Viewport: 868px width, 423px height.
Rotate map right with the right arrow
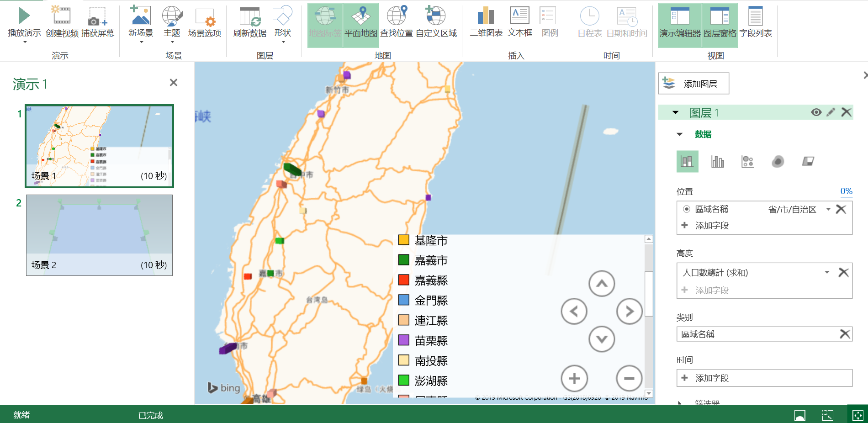click(x=630, y=312)
